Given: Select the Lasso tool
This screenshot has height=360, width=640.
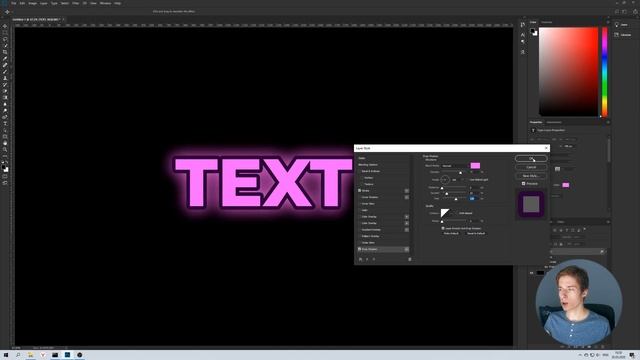Looking at the screenshot, I should point(5,39).
